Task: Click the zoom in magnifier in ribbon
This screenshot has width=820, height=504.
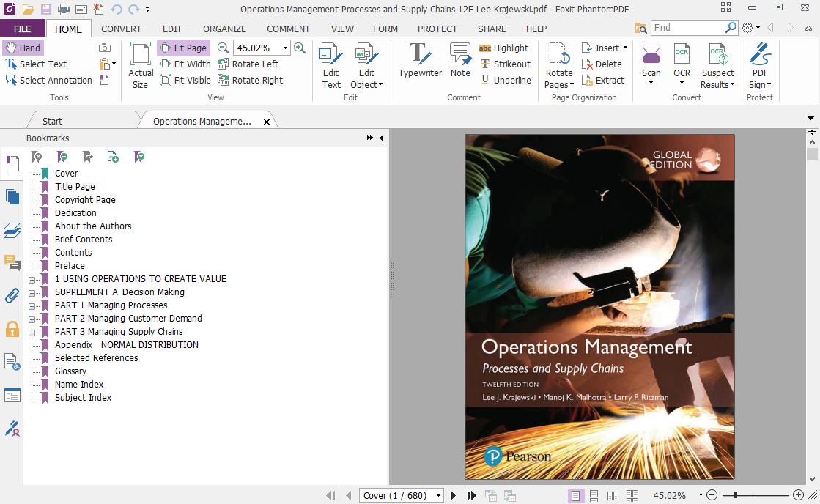Action: coord(300,48)
